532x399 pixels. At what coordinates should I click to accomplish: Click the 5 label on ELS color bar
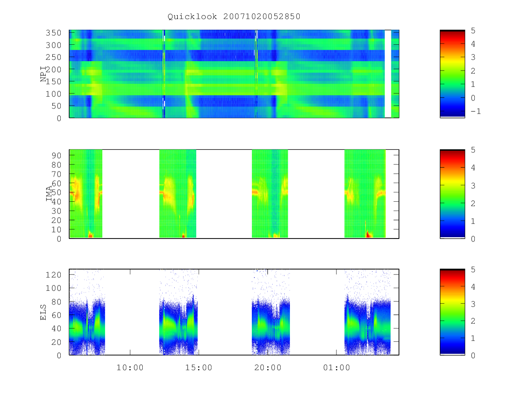pyautogui.click(x=473, y=270)
